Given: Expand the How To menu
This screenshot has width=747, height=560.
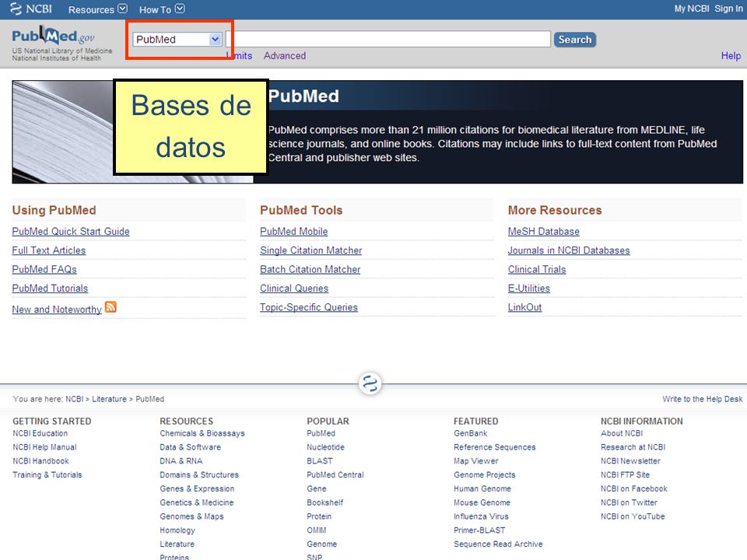Looking at the screenshot, I should point(162,9).
